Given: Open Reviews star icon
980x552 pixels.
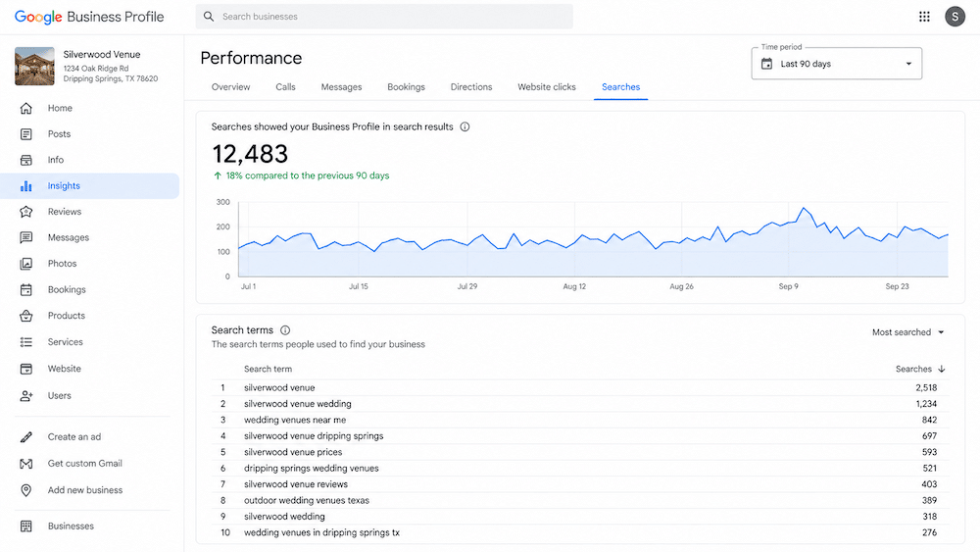Looking at the screenshot, I should pyautogui.click(x=25, y=212).
